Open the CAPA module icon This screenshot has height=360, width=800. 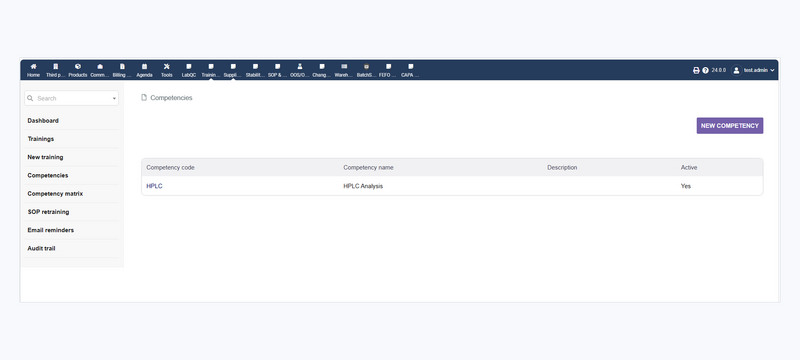tap(411, 66)
